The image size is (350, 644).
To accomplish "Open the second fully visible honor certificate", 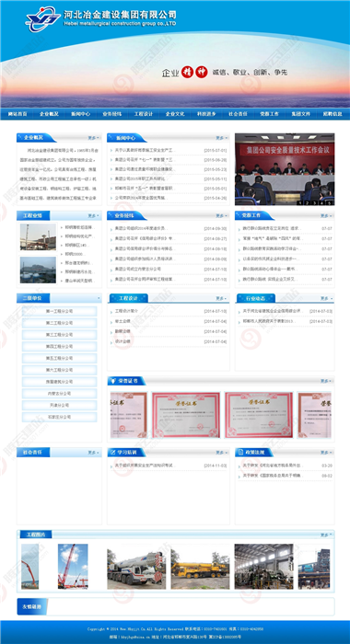I will click(x=259, y=415).
